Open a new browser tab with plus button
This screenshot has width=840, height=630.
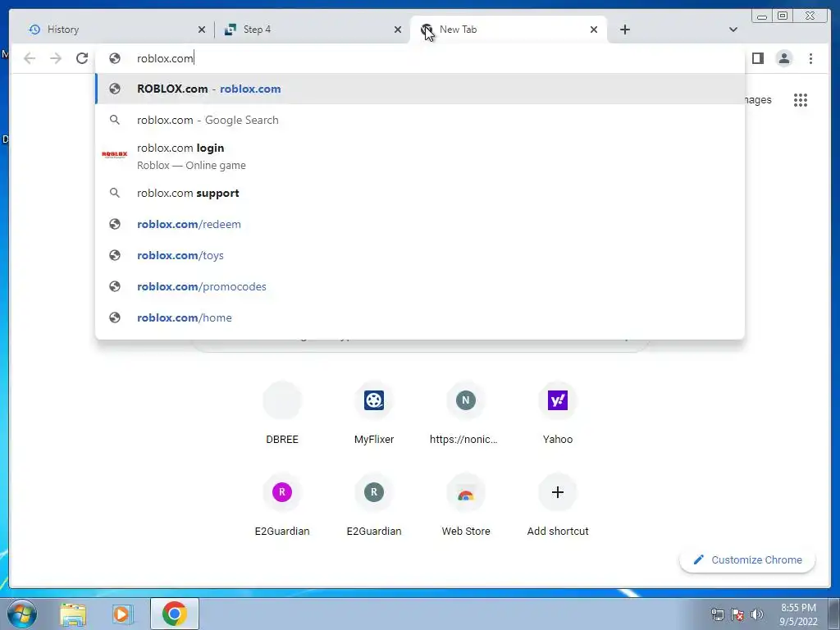pos(624,30)
